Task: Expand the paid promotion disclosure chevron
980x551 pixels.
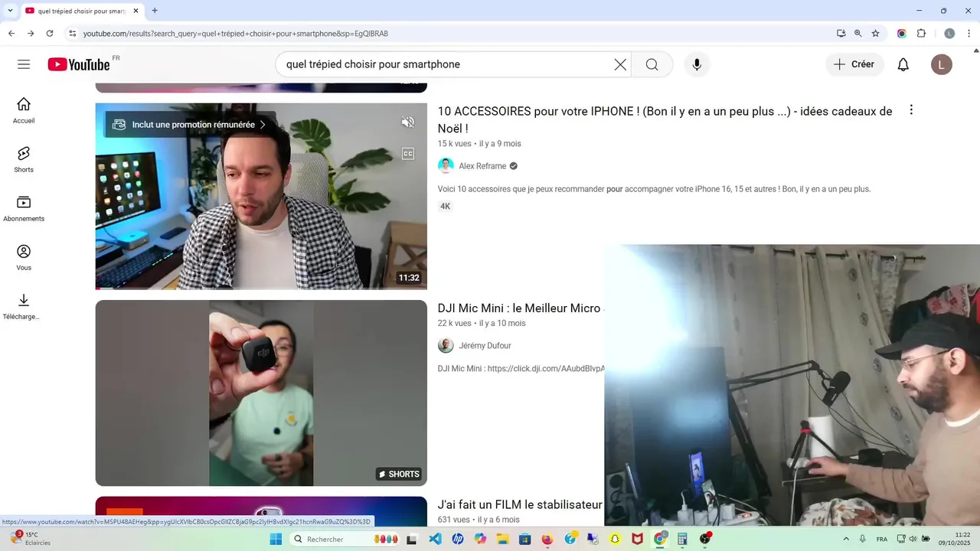Action: pos(263,125)
